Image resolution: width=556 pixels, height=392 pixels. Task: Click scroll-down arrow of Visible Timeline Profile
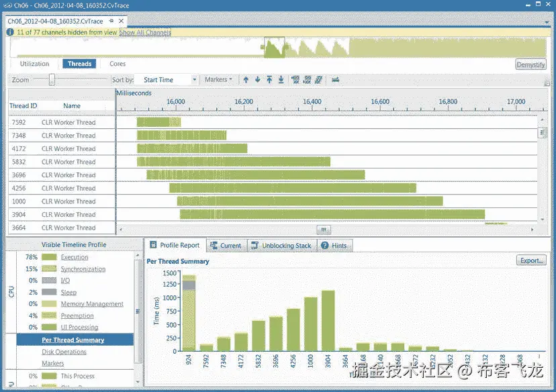[138, 382]
